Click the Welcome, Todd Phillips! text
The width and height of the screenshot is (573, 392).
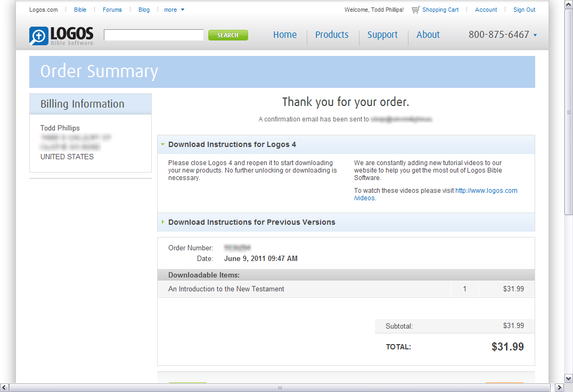(374, 10)
